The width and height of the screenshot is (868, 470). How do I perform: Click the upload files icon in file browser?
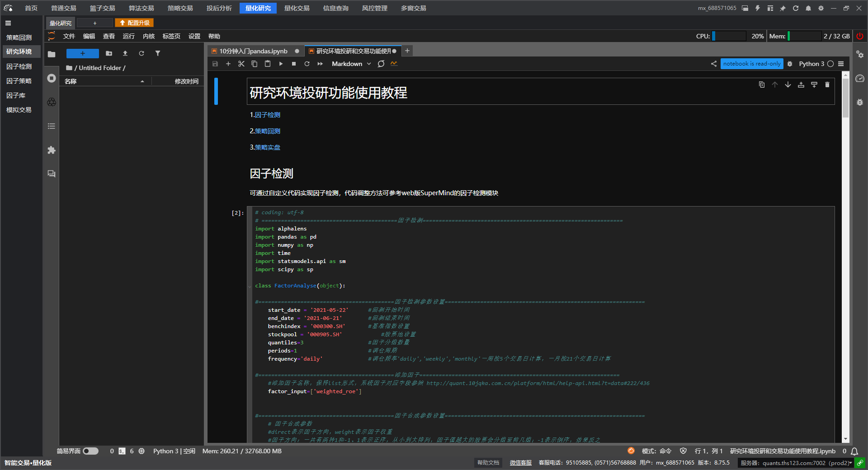click(x=125, y=53)
